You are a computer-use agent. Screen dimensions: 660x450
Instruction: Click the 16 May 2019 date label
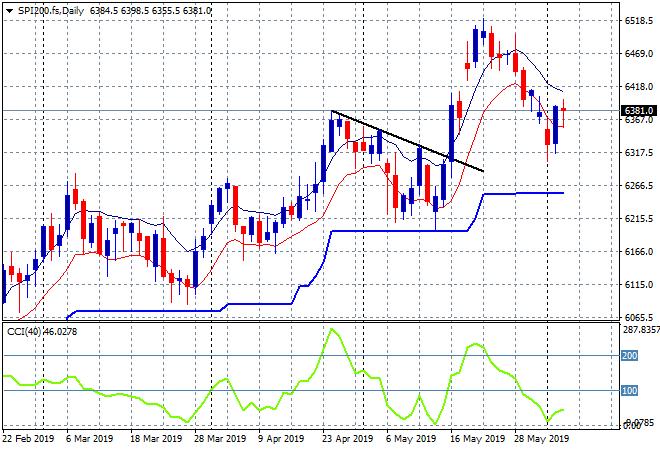tap(477, 439)
